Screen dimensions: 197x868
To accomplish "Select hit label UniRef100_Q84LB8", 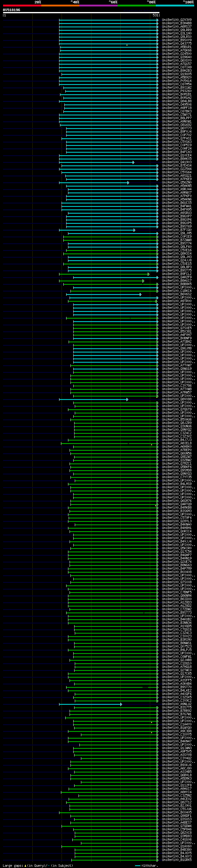I will coord(177,101).
